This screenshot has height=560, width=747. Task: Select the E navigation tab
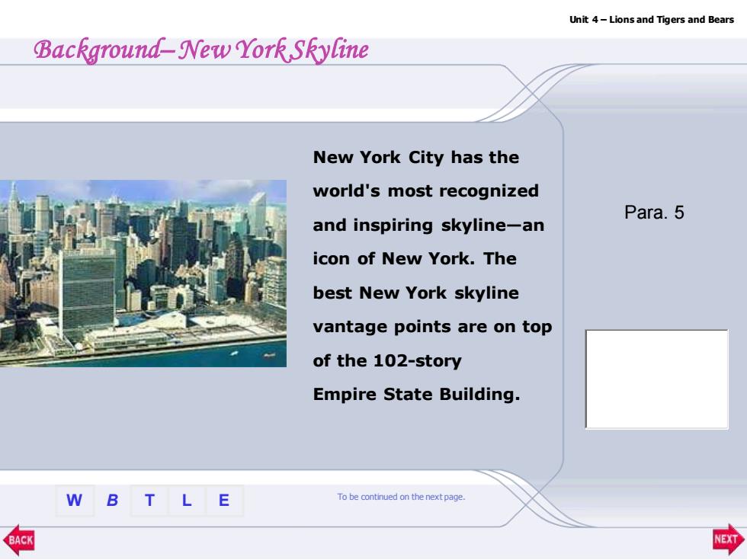(x=224, y=501)
